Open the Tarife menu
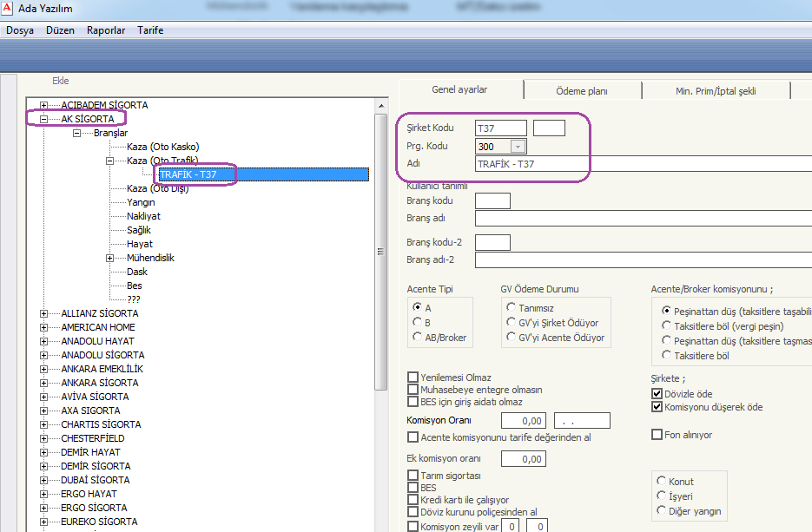Screen dimensions: 812x532 click(150, 30)
